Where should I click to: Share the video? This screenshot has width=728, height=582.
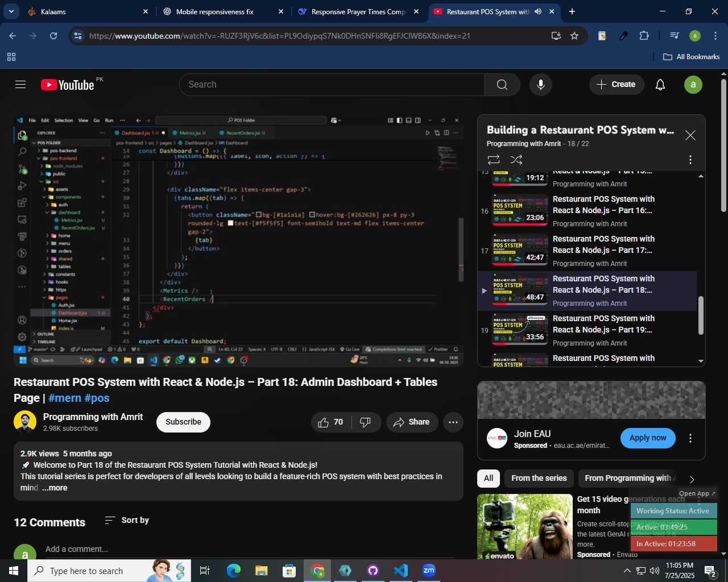411,422
